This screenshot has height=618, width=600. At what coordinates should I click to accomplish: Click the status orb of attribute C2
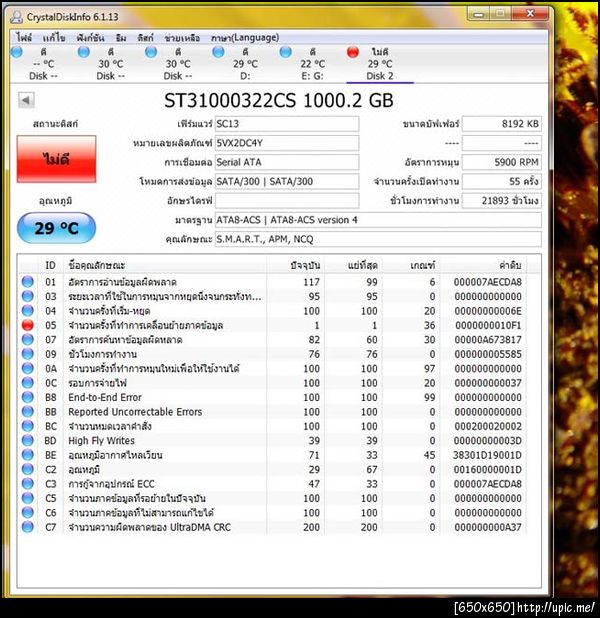coord(28,469)
